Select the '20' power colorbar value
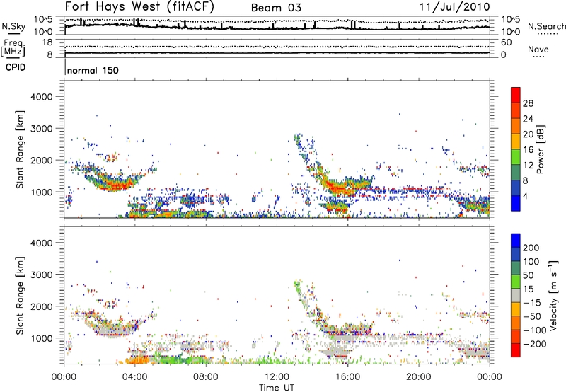The image size is (566, 392). [x=528, y=134]
